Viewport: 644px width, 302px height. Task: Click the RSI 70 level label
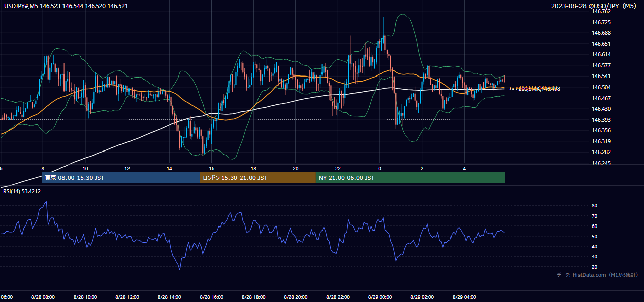(x=594, y=216)
